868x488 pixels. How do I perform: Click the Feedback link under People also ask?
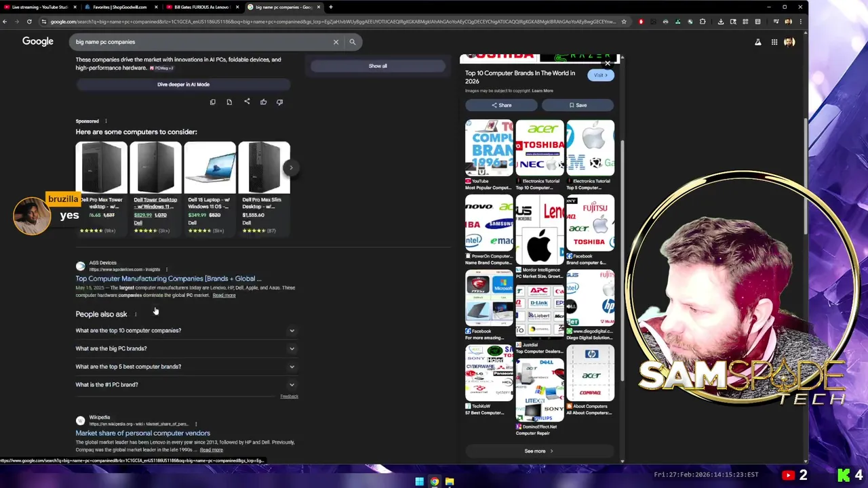tap(289, 396)
